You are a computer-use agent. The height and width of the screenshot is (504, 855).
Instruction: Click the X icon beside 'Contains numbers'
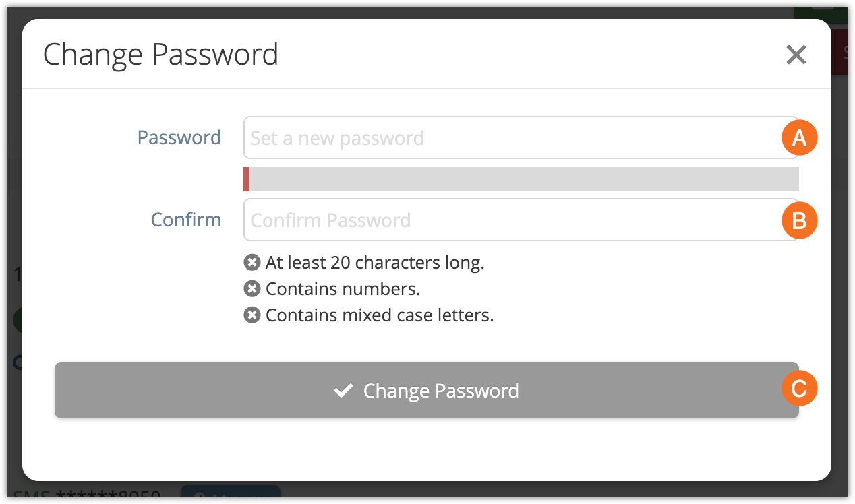(252, 289)
